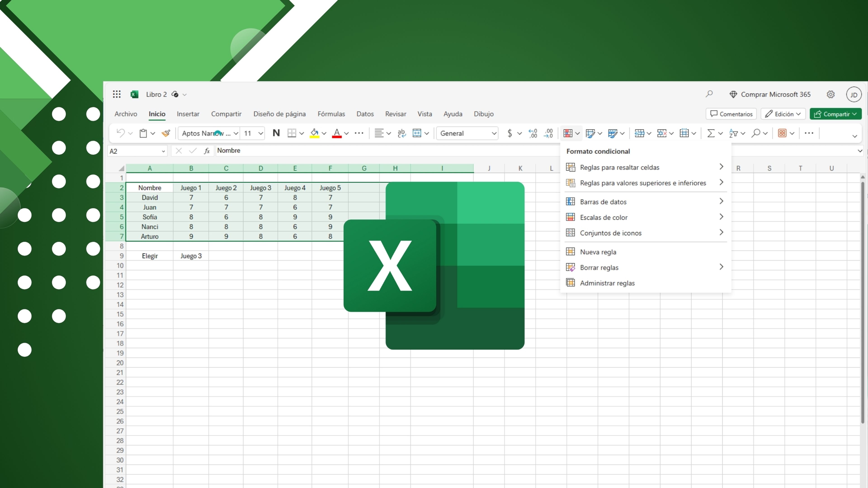Click format cells icon
Image resolution: width=868 pixels, height=488 pixels.
(x=684, y=133)
